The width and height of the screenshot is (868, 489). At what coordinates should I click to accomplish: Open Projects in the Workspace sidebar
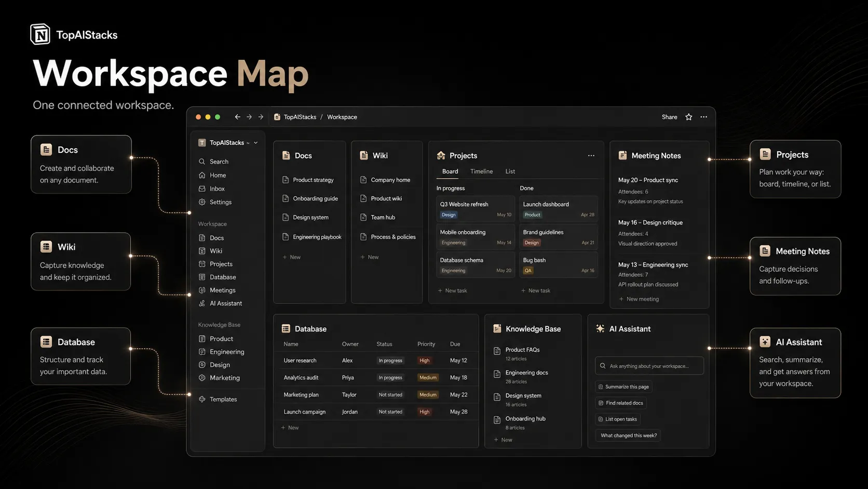click(x=221, y=264)
